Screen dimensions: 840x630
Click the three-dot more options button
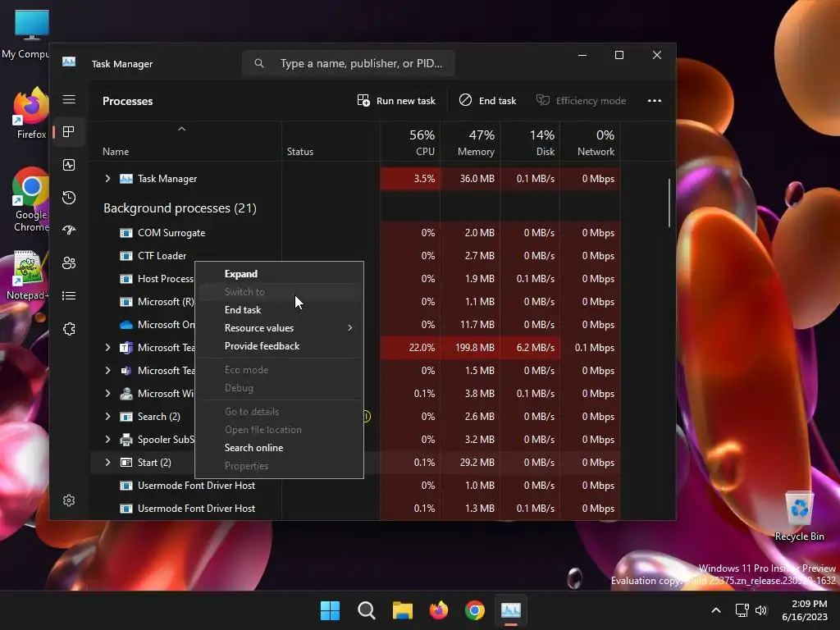[x=654, y=101]
